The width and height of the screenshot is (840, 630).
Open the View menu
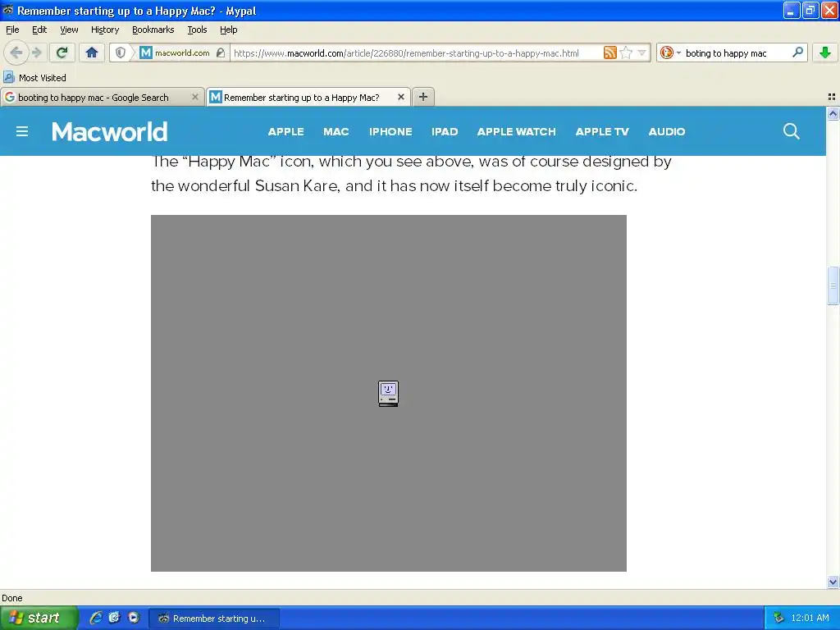(69, 30)
